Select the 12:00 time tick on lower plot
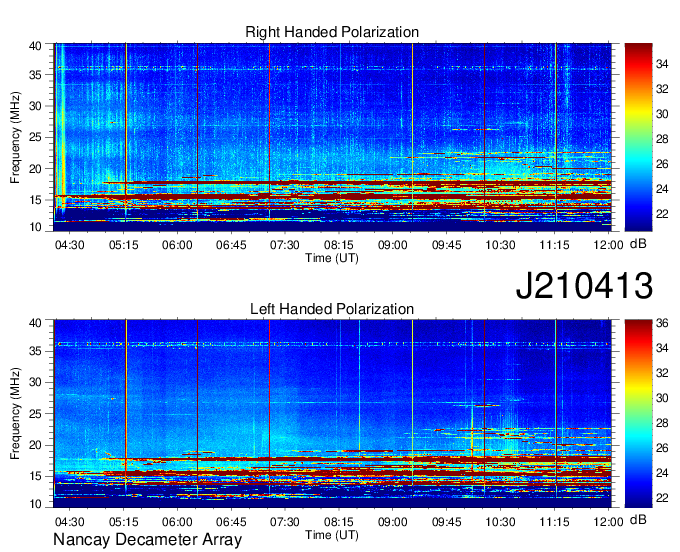This screenshot has width=680, height=552. [608, 522]
